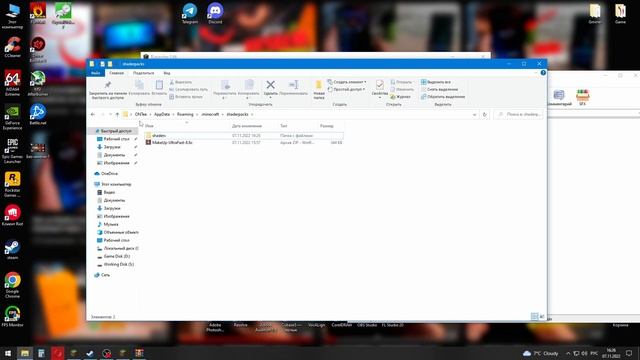Screen dimensions: 640x360
Task: Click Invert selection (Обратить выделение) in ribbon
Action: coord(443,97)
